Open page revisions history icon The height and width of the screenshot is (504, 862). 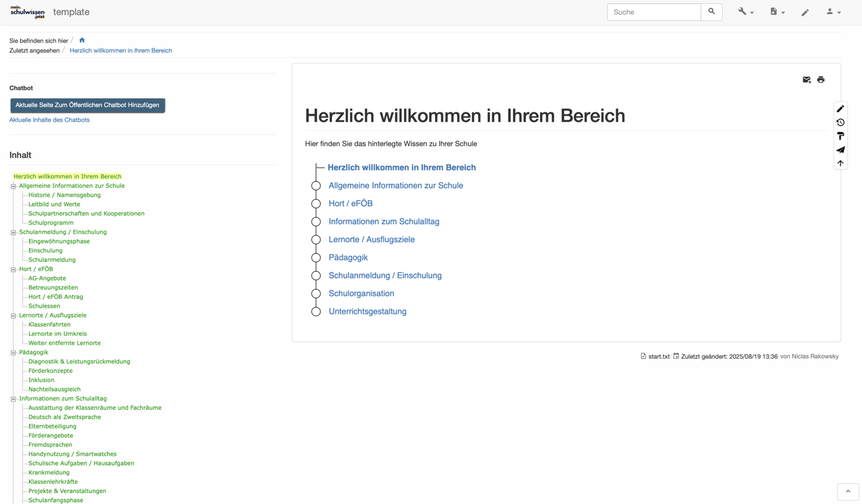[x=840, y=122]
